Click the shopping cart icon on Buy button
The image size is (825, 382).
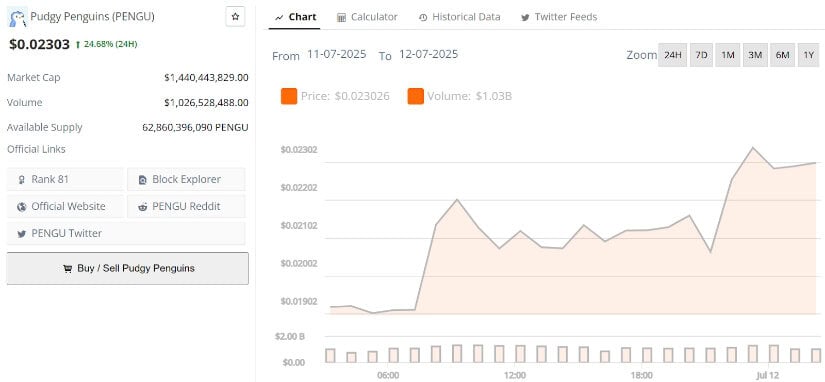[67, 268]
